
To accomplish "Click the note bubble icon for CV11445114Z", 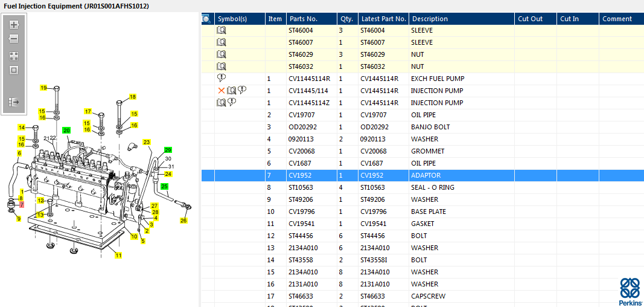I will coord(232,102).
